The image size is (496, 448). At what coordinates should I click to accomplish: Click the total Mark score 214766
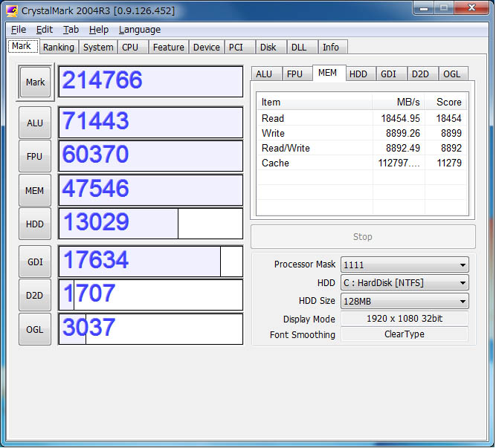151,82
